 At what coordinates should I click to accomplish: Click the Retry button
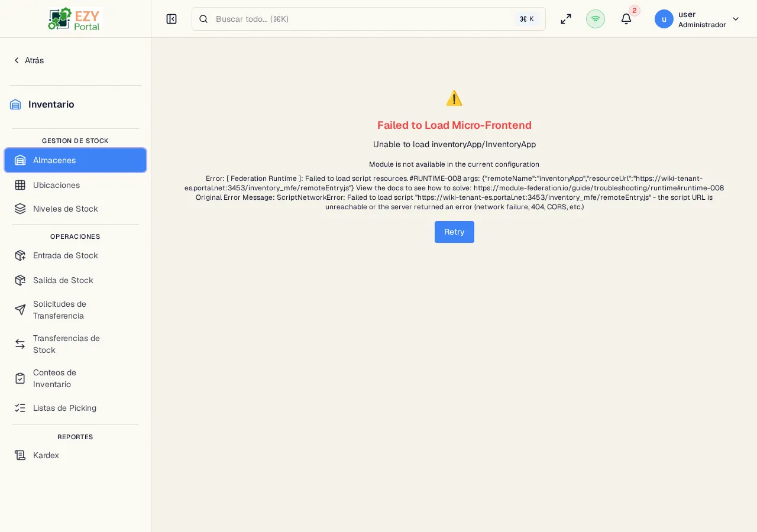click(454, 232)
